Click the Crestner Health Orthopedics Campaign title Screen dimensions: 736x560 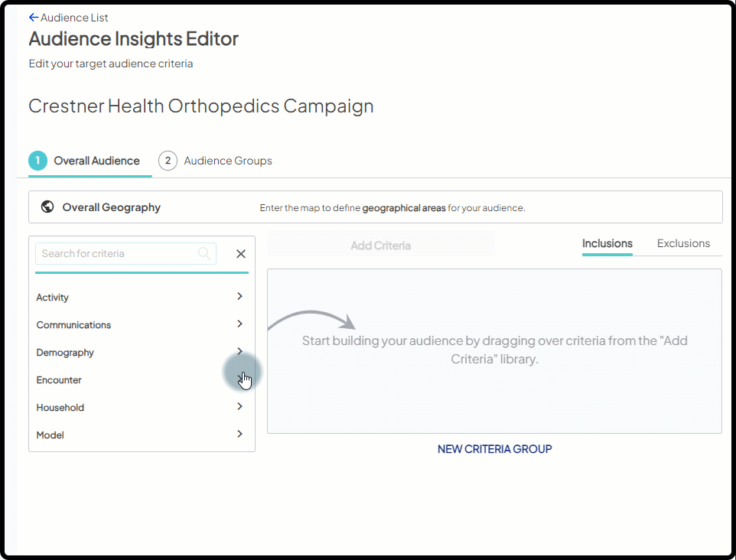pos(200,106)
